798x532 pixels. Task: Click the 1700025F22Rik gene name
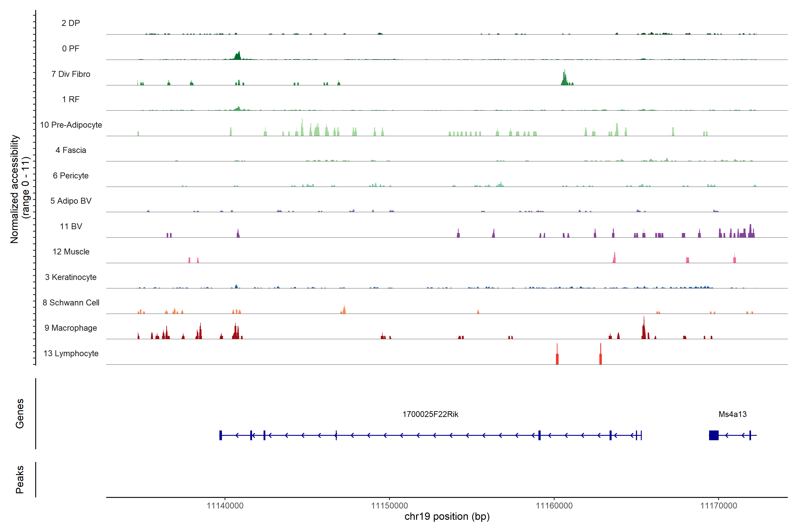point(430,414)
